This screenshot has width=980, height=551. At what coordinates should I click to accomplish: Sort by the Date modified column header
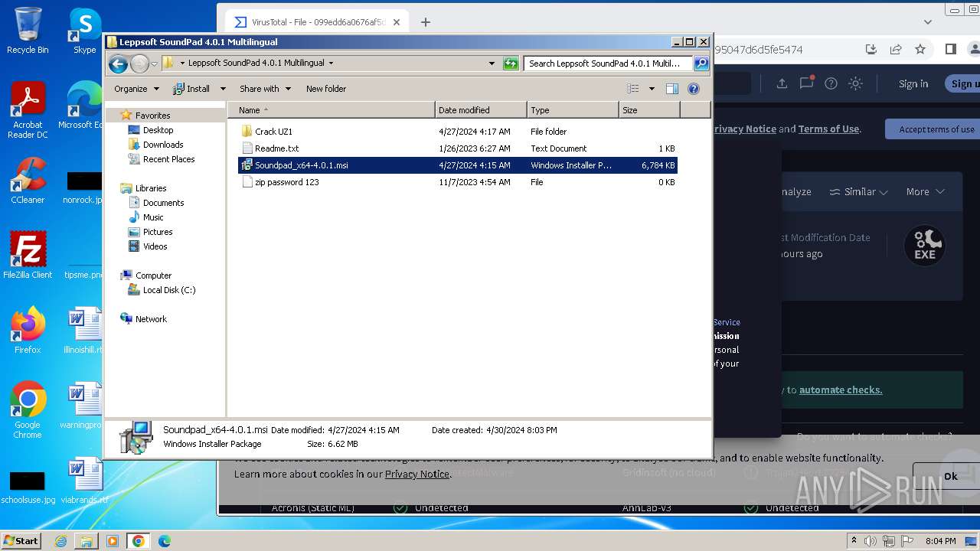click(x=481, y=110)
